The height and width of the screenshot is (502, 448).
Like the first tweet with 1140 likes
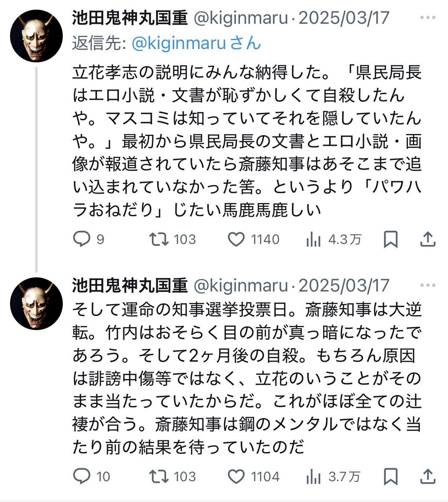coord(236,239)
